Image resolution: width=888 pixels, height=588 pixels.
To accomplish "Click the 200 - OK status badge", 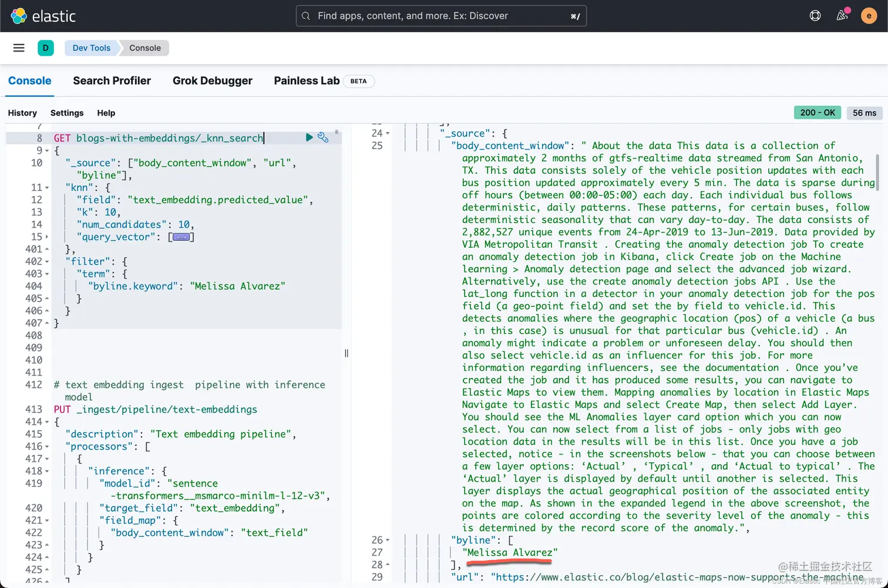I will (x=818, y=113).
